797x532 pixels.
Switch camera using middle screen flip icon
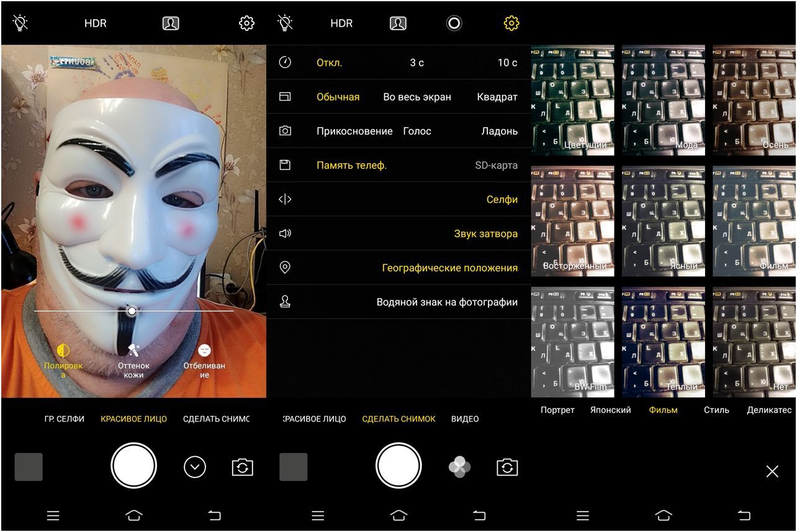507,467
